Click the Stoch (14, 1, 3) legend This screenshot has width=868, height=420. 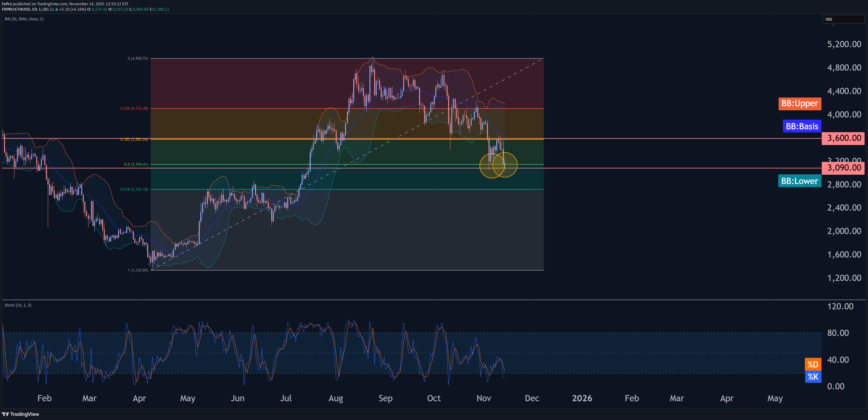18,305
